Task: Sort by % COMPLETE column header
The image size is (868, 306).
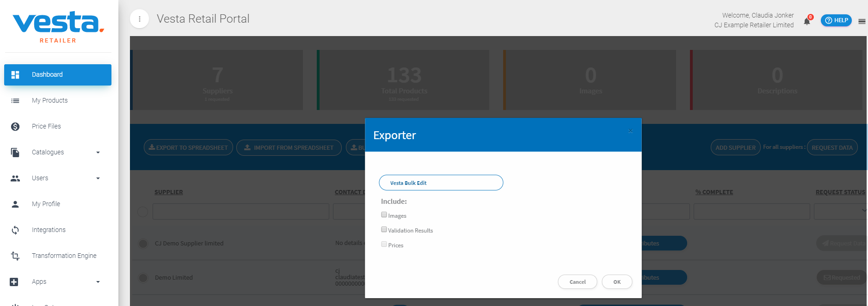Action: [x=714, y=192]
